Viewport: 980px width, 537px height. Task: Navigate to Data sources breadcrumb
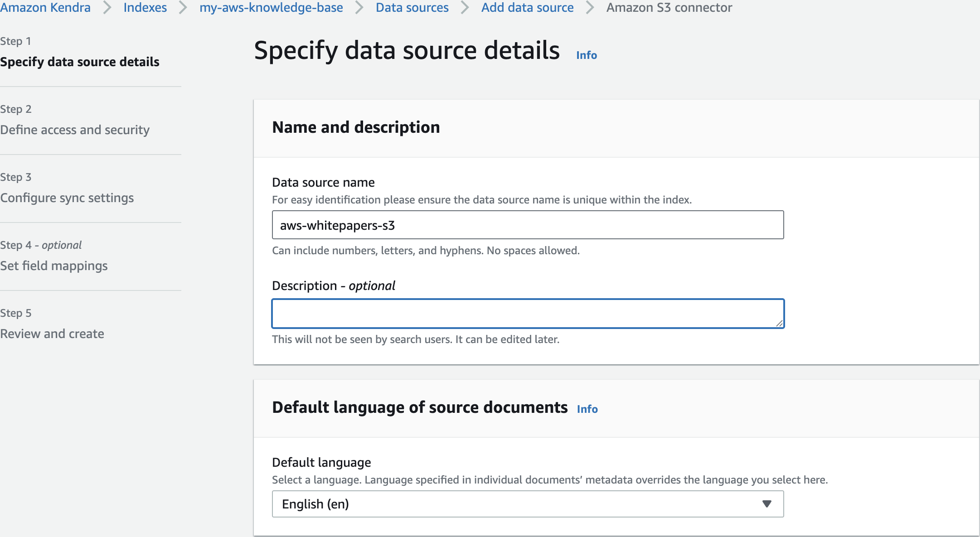click(x=412, y=8)
